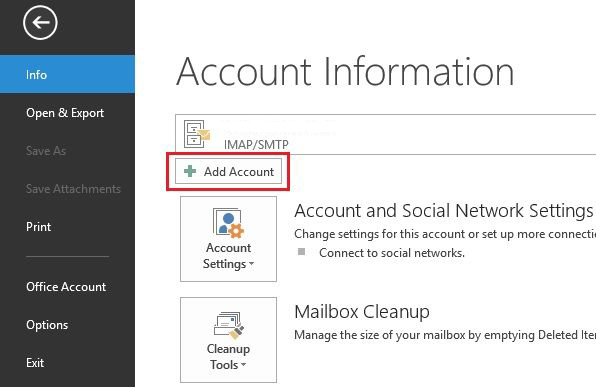This screenshot has height=387, width=596.
Task: Click the Account Information title
Action: (345, 72)
